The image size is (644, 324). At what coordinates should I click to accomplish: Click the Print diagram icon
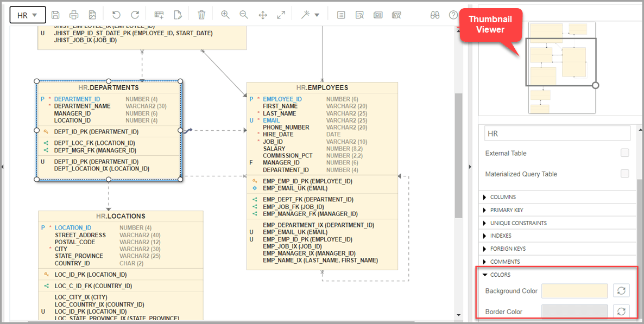73,15
